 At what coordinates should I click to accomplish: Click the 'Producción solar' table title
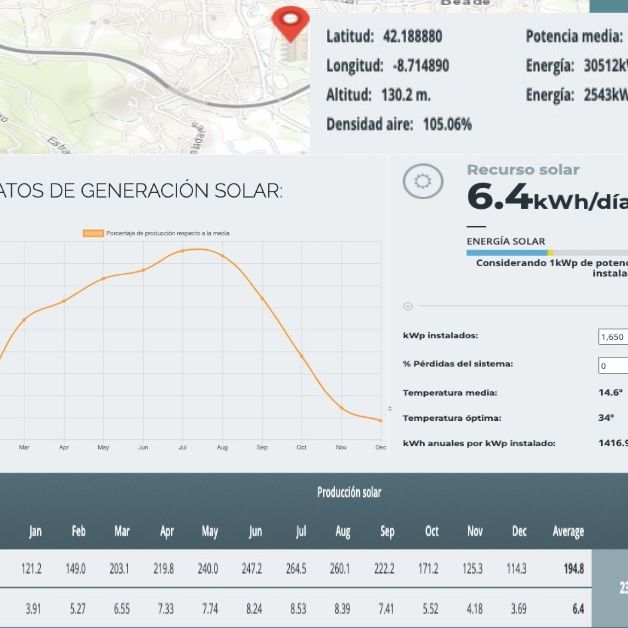(349, 492)
